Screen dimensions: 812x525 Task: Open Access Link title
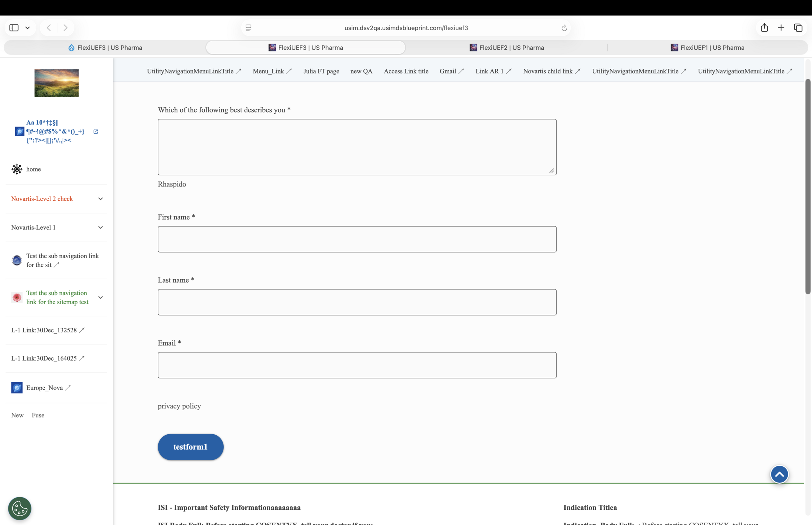(406, 71)
